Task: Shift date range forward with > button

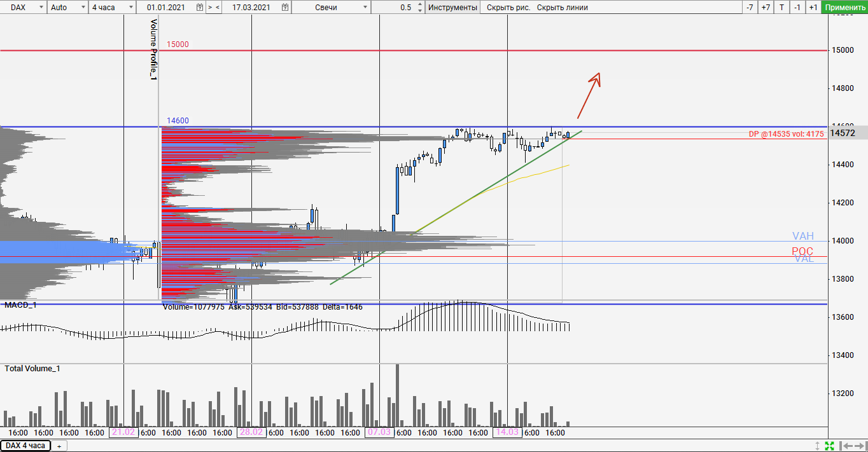Action: [x=210, y=8]
